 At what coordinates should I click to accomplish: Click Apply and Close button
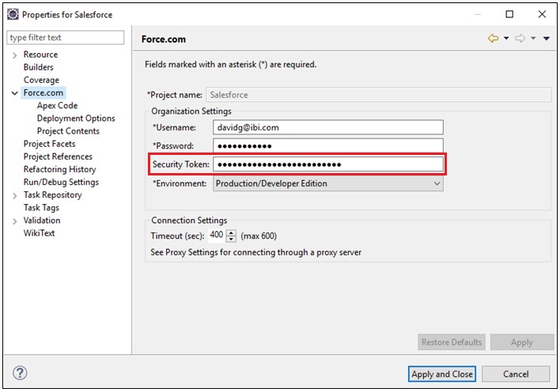(442, 374)
